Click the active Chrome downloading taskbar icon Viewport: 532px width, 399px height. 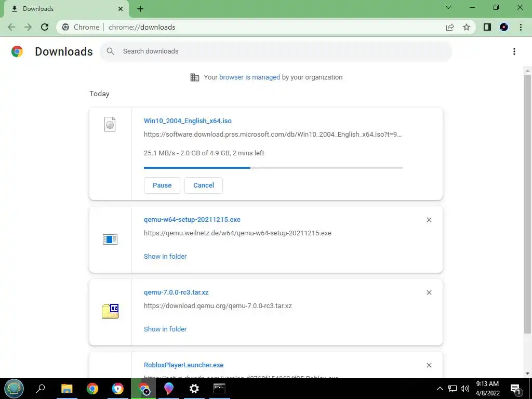point(143,389)
